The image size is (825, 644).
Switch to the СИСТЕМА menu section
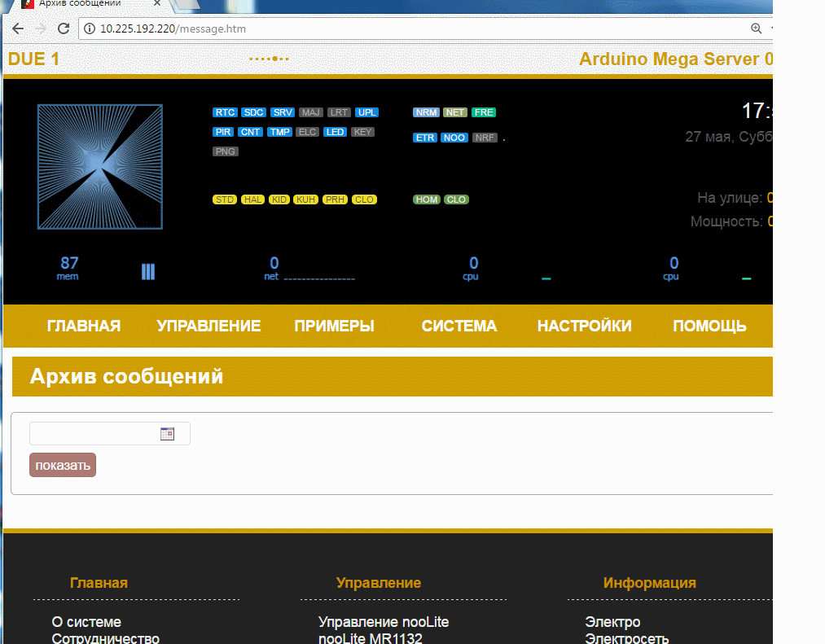point(459,326)
